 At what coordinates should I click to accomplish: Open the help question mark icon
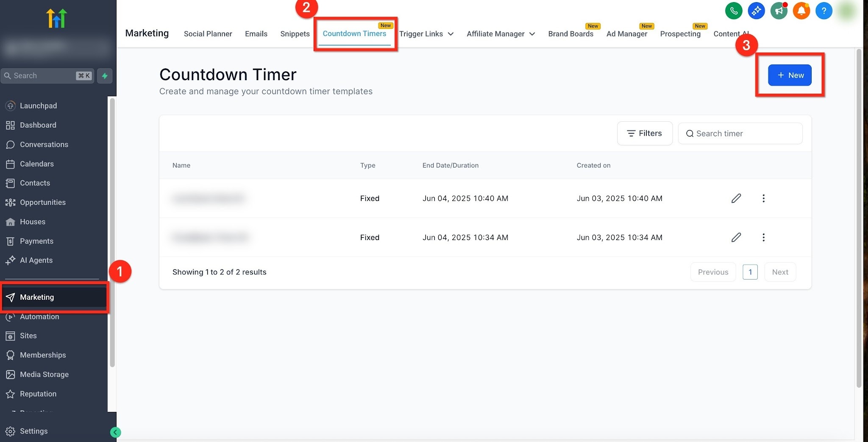pos(824,11)
